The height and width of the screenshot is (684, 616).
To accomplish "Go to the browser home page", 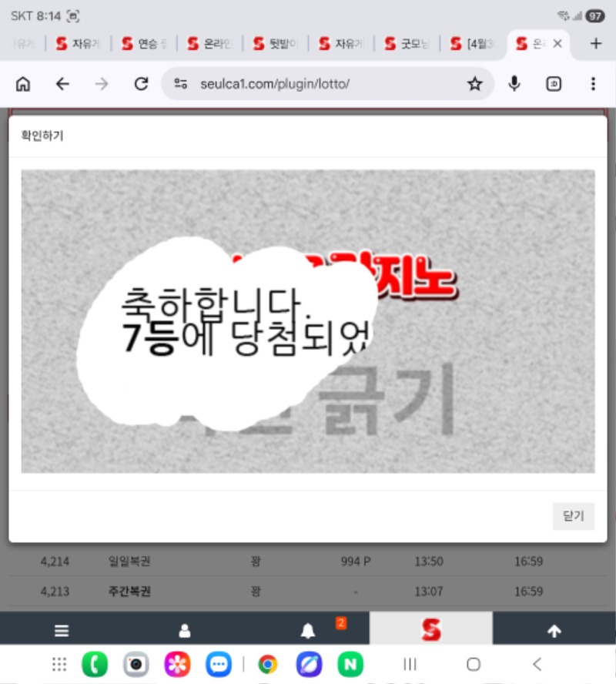I will point(23,84).
